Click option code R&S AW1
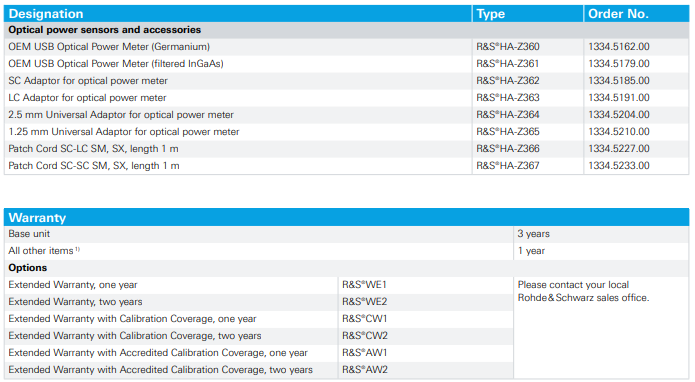The width and height of the screenshot is (695, 382). click(x=365, y=353)
